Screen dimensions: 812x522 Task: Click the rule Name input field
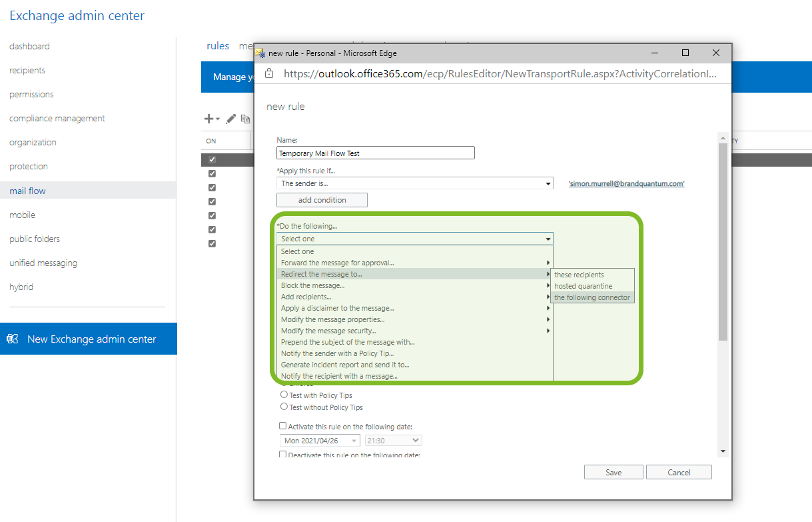coord(376,153)
